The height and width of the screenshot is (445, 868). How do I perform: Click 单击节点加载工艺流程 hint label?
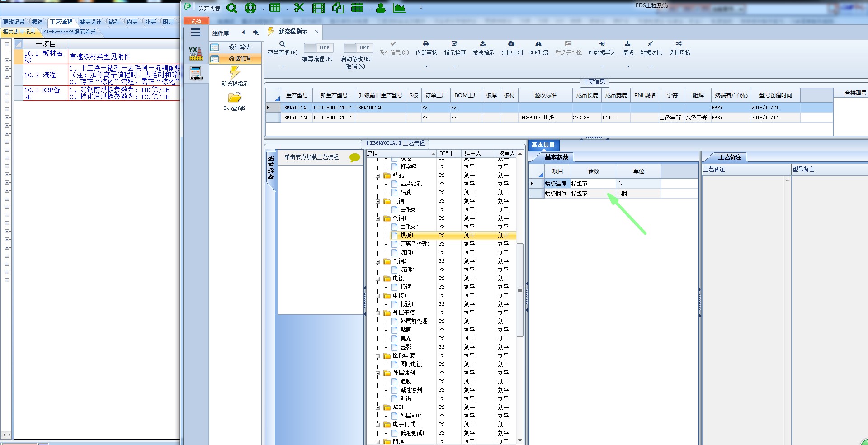[x=311, y=157]
